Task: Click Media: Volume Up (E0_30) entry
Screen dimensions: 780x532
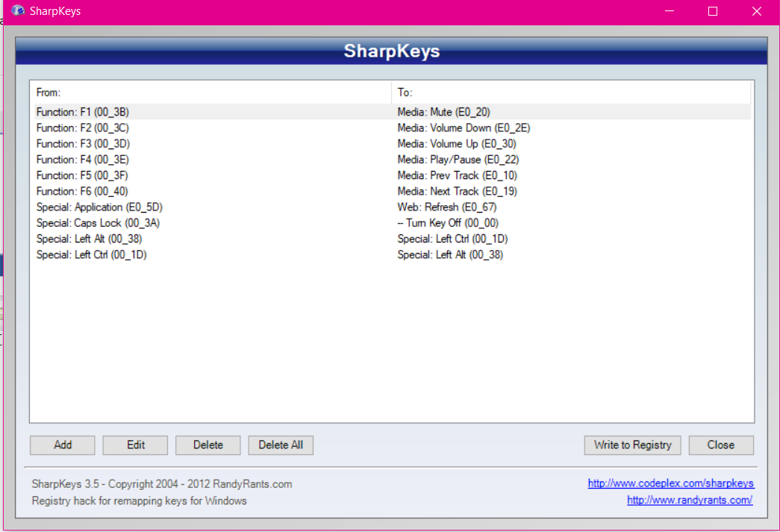Action: click(457, 144)
